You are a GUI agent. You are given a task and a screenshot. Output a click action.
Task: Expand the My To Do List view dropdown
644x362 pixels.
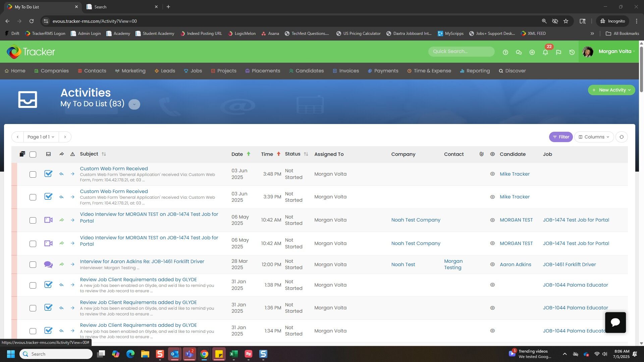(134, 104)
